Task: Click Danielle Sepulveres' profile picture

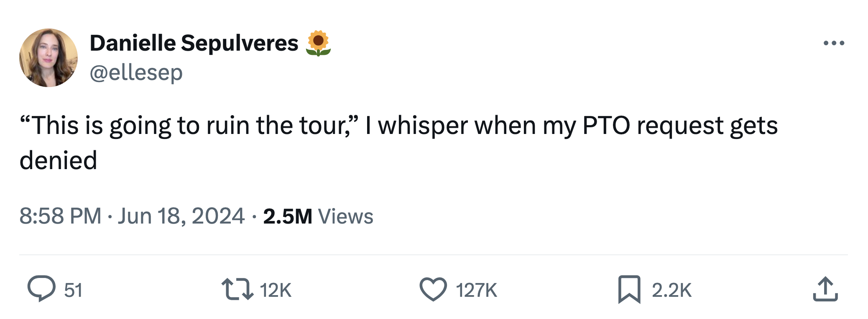Action: 49,58
